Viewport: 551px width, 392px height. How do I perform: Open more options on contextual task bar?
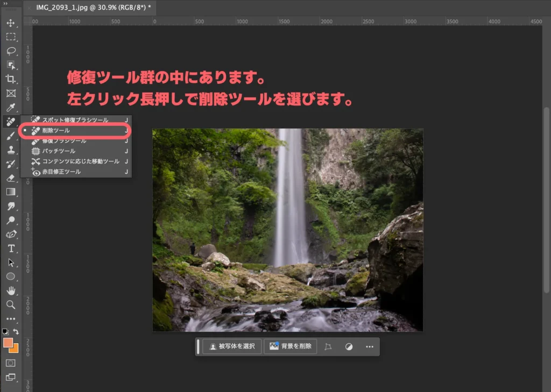(x=369, y=347)
